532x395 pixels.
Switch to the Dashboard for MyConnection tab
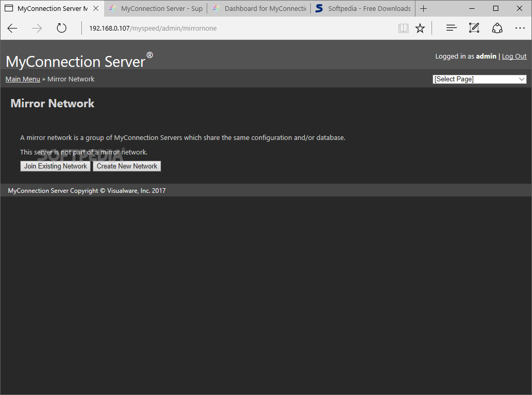tap(259, 8)
